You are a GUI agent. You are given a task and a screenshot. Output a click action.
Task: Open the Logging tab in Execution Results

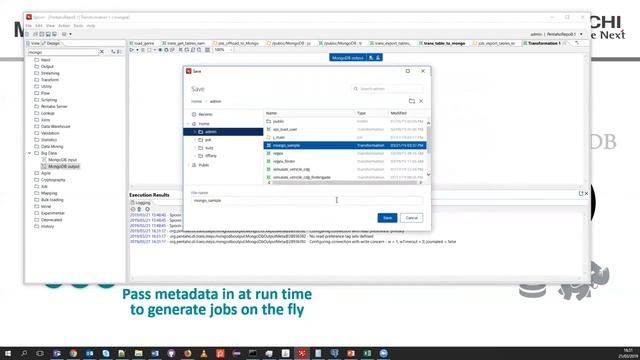tap(141, 203)
